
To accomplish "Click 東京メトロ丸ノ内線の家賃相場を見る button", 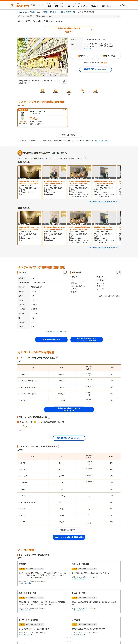I will (x=69, y=537).
